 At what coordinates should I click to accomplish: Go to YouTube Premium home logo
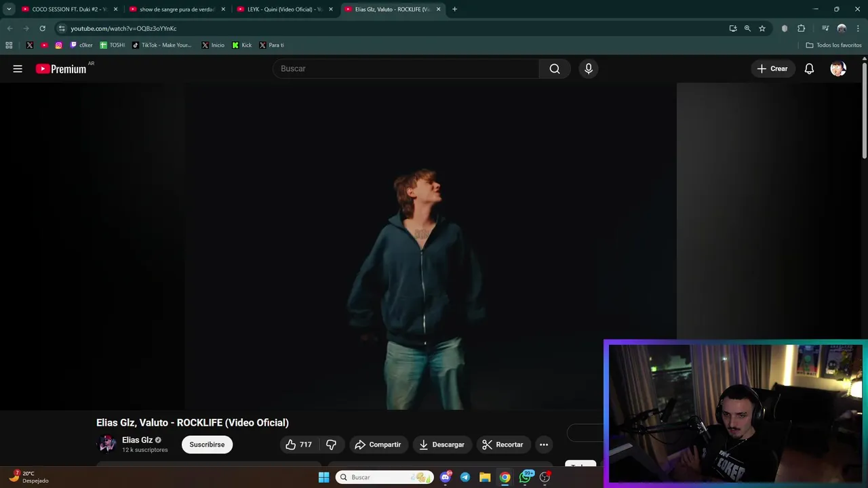[x=61, y=68]
